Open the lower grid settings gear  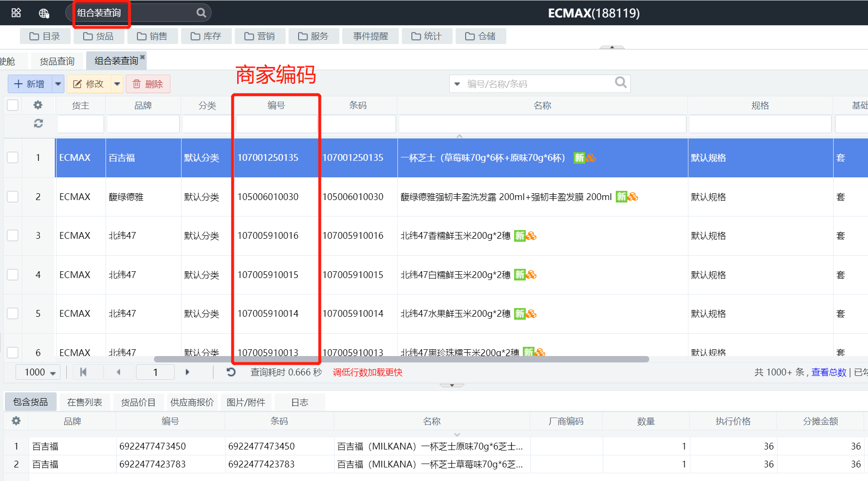click(16, 420)
